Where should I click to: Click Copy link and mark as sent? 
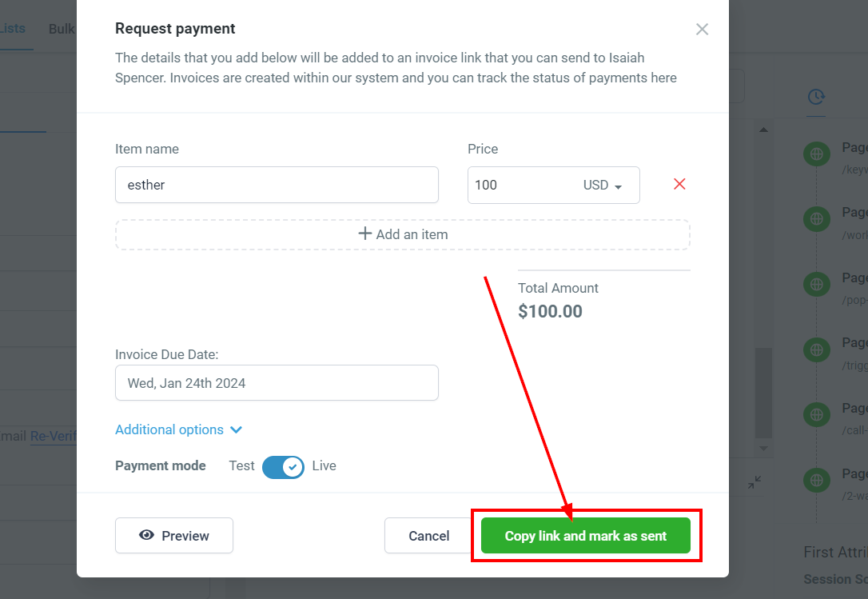pyautogui.click(x=586, y=535)
